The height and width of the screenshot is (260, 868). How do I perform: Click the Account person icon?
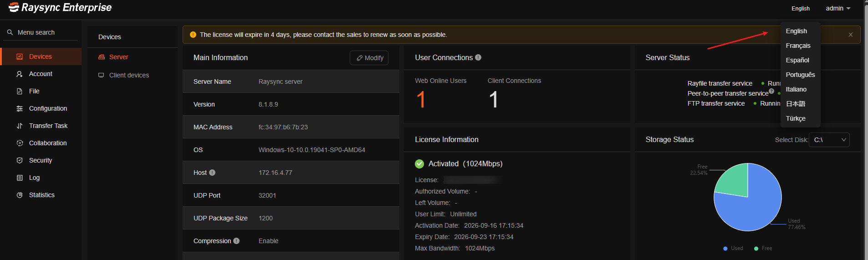point(20,74)
